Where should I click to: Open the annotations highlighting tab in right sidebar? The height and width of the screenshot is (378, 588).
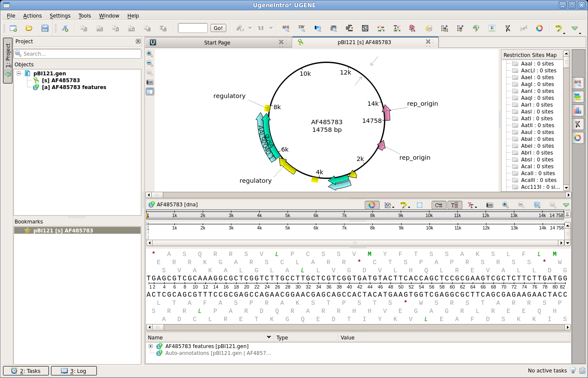[x=578, y=96]
